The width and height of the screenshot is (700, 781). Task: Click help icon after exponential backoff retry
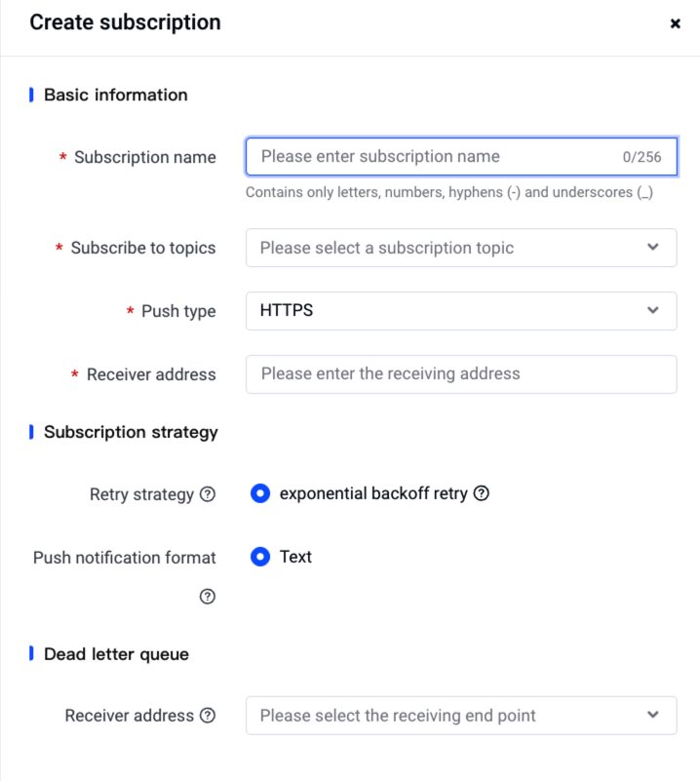[482, 493]
